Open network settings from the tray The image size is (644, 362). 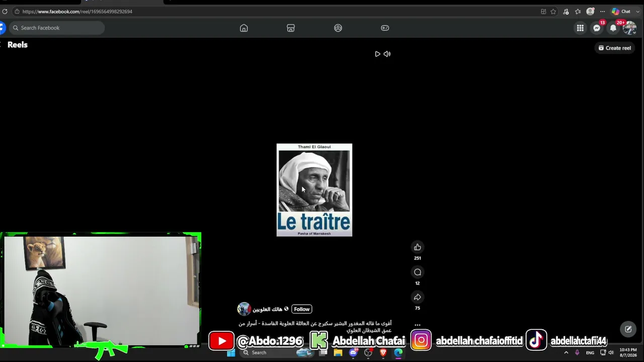pos(603,353)
